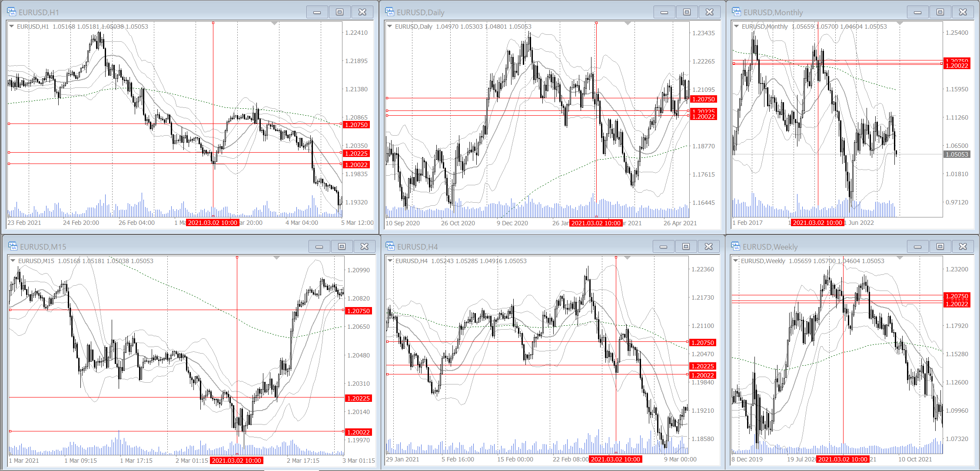Select the 1.20750 level label in Daily chart

coord(704,99)
